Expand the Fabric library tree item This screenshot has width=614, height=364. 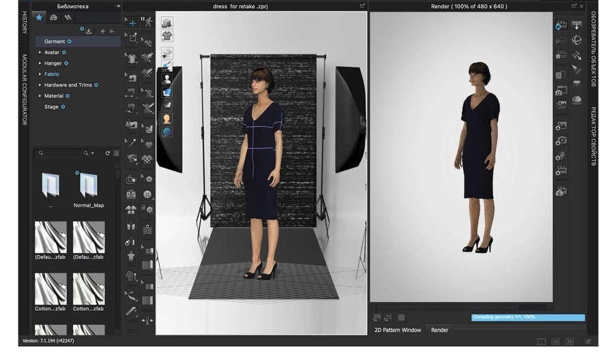pyautogui.click(x=40, y=74)
